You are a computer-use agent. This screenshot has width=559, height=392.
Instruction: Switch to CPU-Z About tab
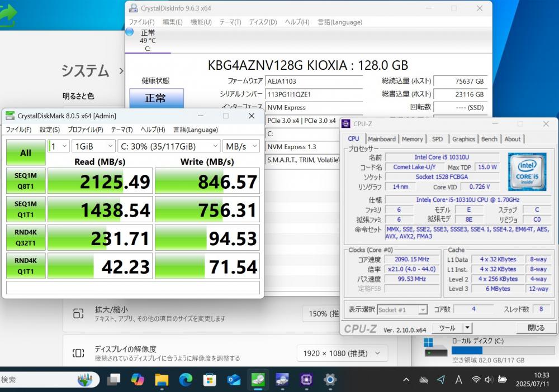[x=512, y=139]
